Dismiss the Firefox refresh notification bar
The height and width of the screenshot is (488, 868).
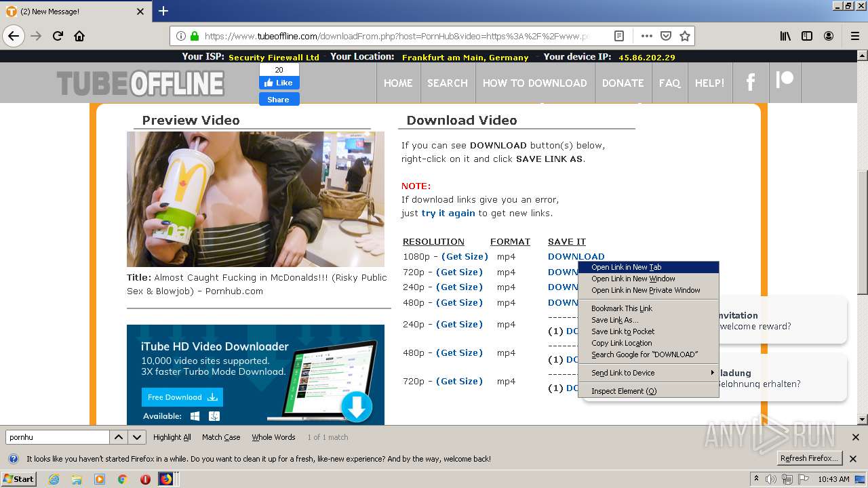click(x=853, y=459)
